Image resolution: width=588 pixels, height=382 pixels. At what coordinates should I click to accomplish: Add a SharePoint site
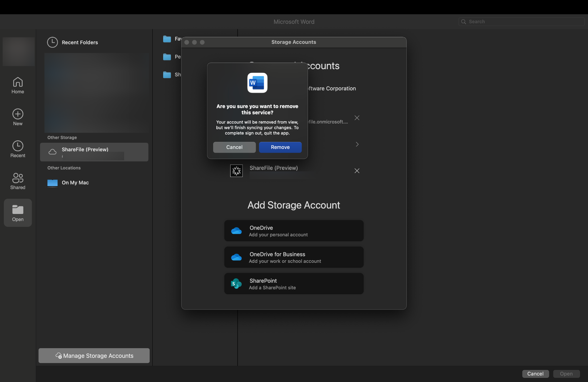point(294,284)
